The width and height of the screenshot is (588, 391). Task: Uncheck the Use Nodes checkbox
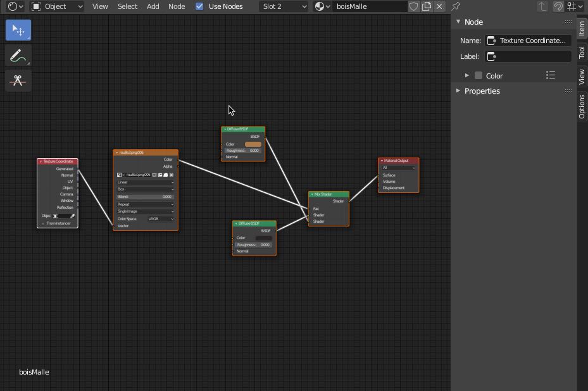(200, 6)
